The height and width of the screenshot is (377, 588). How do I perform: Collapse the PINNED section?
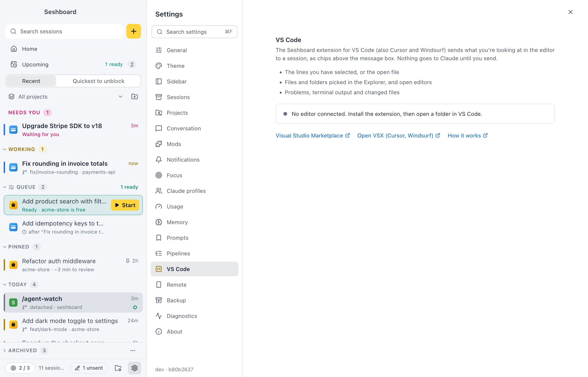pyautogui.click(x=4, y=247)
